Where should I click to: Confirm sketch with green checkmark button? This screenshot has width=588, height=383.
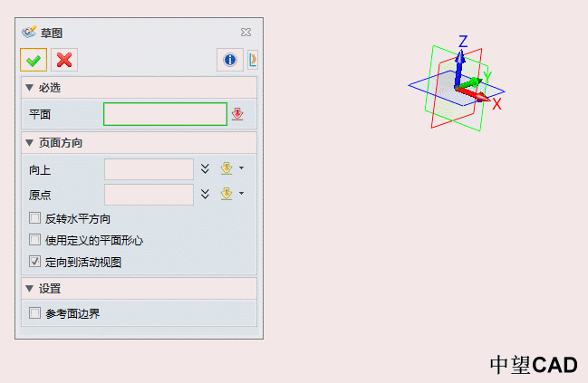coord(34,60)
